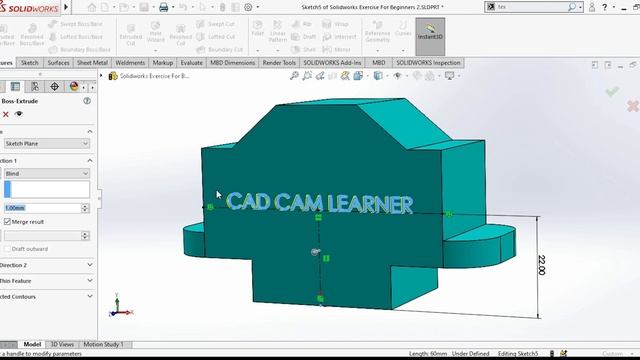640x360 pixels.
Task: Expand the Direction 2 section
Action: [x=90, y=265]
